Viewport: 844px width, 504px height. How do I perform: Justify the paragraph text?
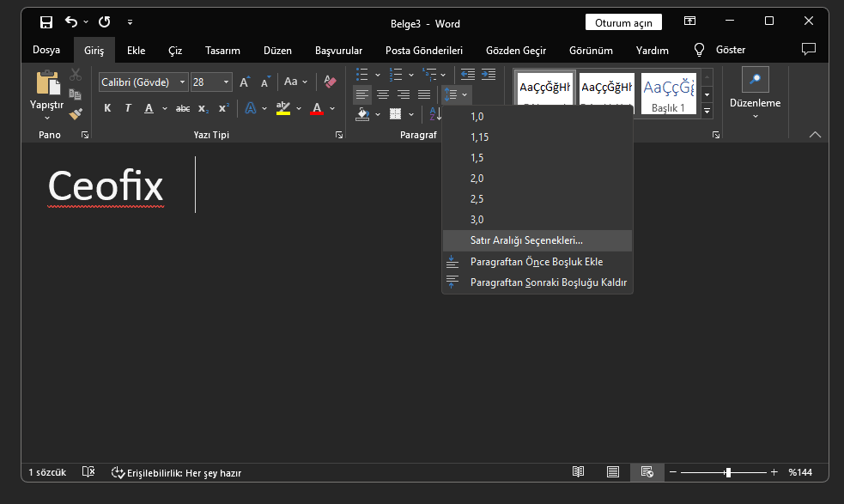pyautogui.click(x=424, y=94)
